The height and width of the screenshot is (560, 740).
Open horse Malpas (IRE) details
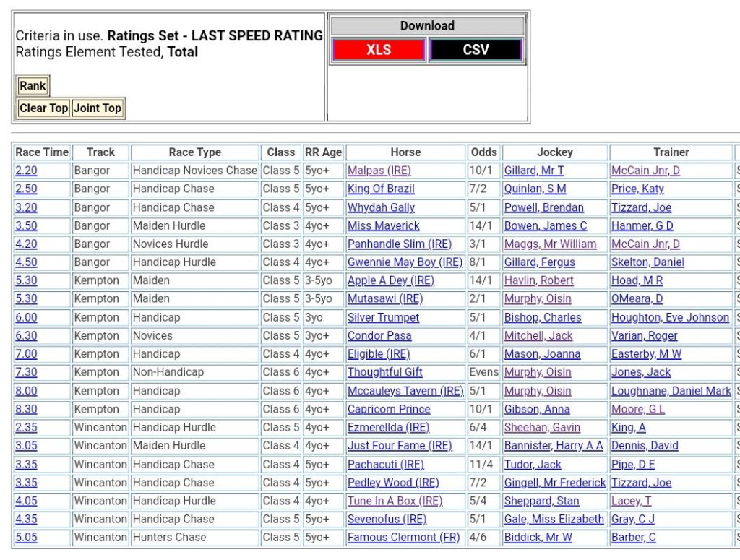click(x=379, y=171)
